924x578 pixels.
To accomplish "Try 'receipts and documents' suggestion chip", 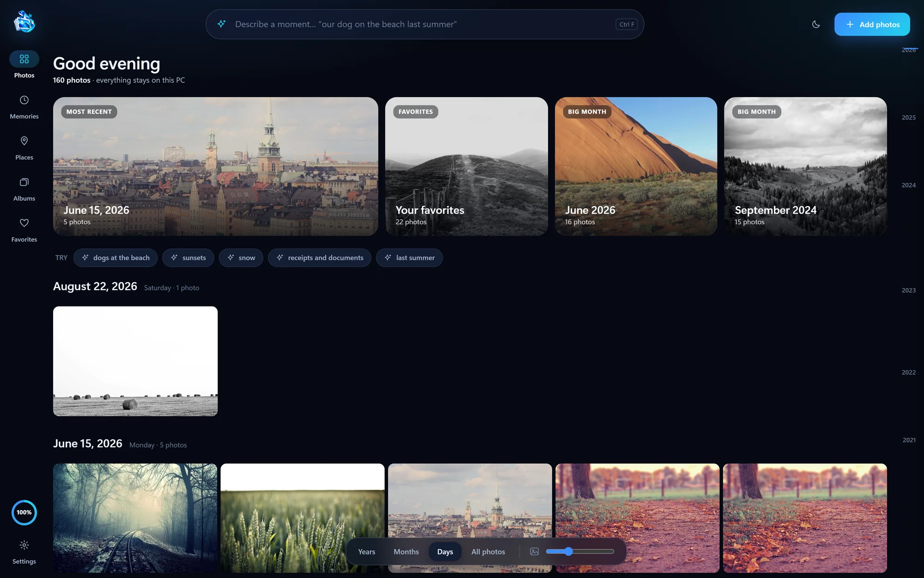I will pos(320,258).
